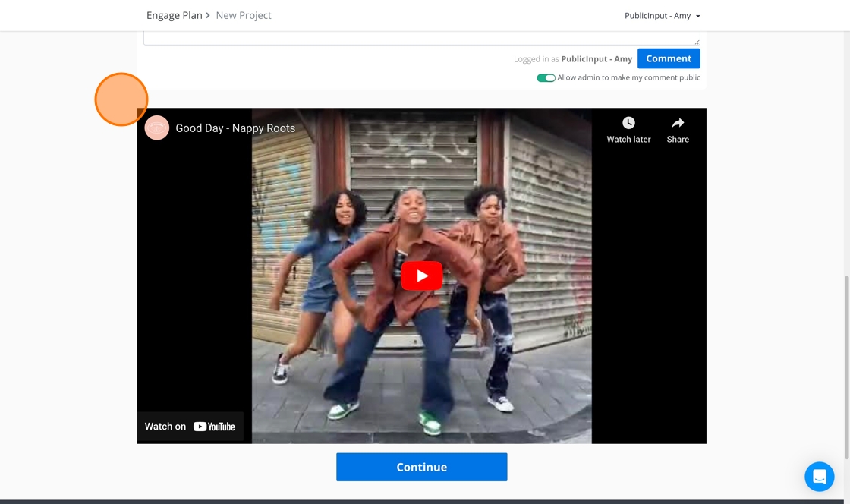Click the YouTube logo in Watch on YouTube
The width and height of the screenshot is (850, 504).
coord(214,427)
